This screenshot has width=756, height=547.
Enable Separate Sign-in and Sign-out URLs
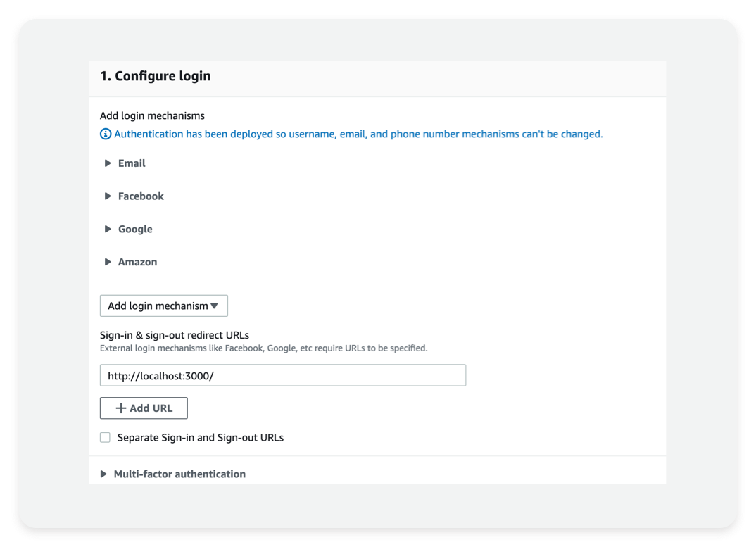click(105, 437)
